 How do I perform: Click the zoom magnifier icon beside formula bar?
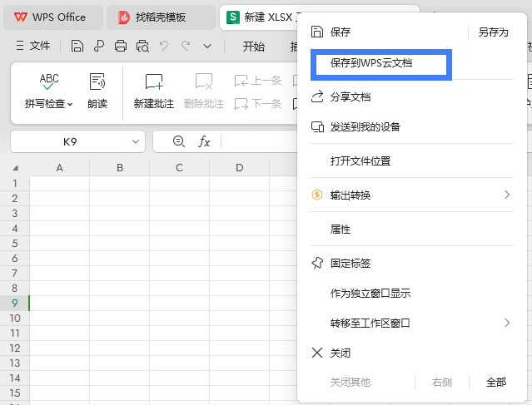tap(178, 141)
